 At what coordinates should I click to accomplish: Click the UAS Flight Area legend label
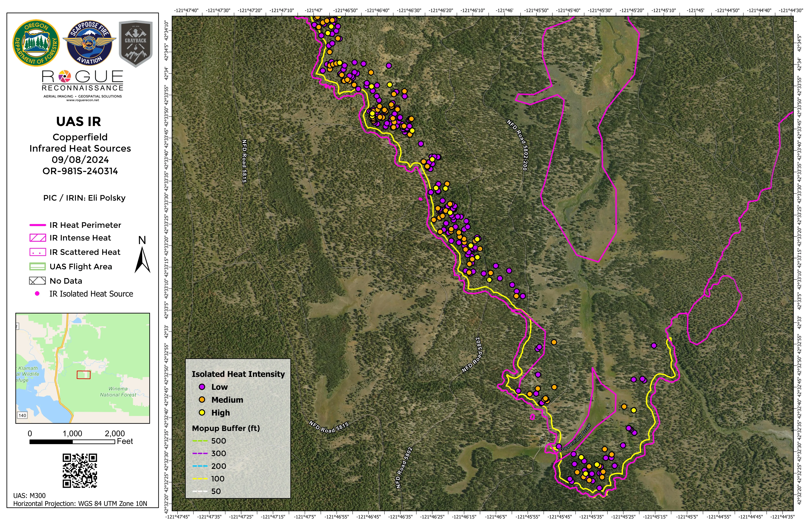[81, 267]
